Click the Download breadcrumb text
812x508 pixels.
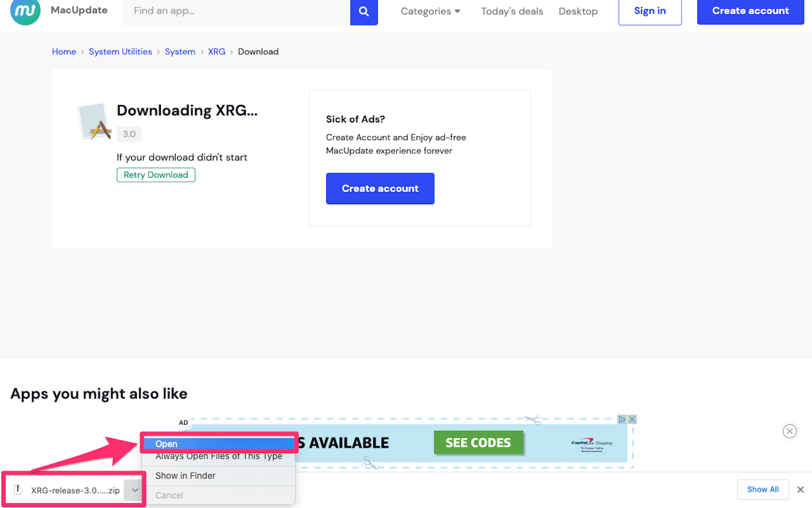tap(258, 52)
